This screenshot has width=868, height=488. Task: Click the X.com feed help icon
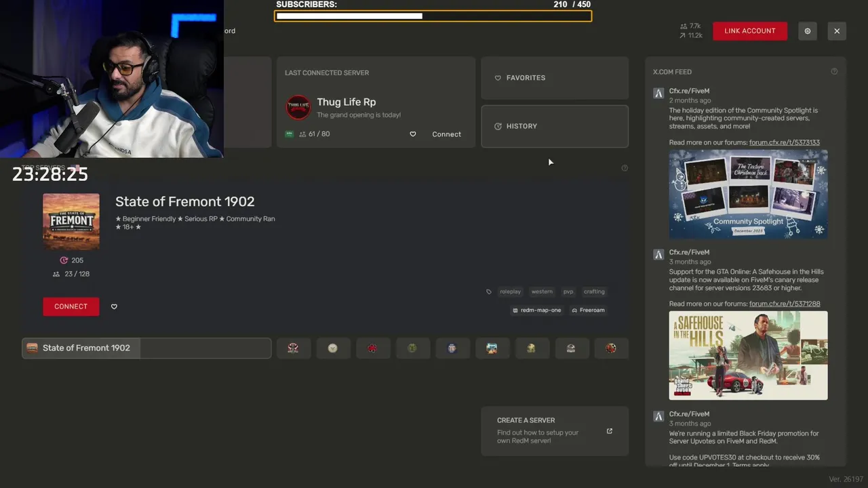pyautogui.click(x=834, y=71)
